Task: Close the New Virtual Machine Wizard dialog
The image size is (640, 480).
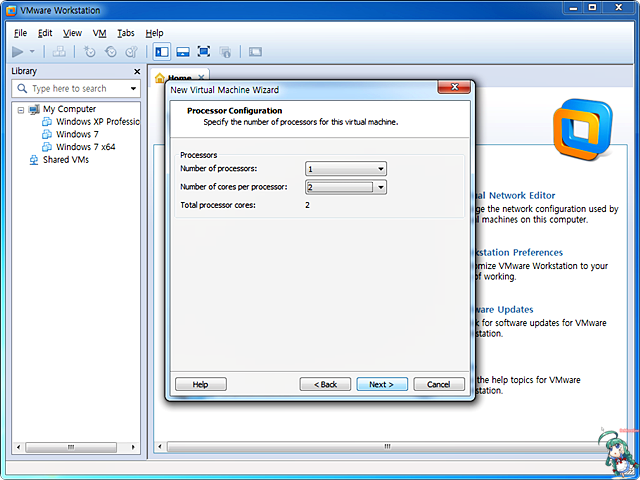Action: coord(454,87)
